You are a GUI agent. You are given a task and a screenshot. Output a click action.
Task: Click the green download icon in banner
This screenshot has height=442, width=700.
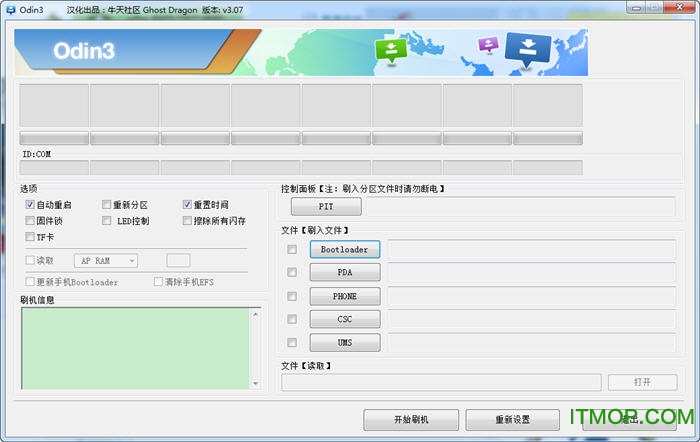391,51
